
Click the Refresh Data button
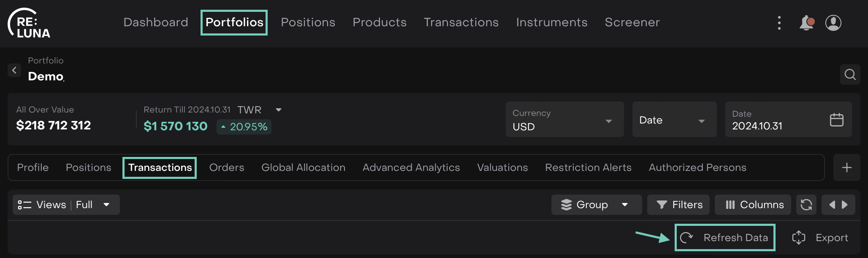coord(725,238)
